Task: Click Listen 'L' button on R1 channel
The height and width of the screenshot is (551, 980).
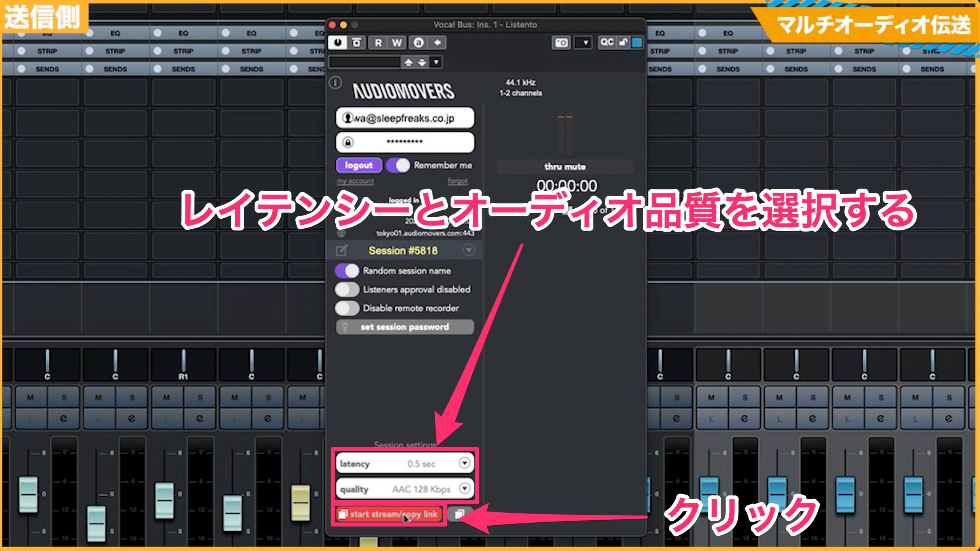Action: tap(167, 419)
